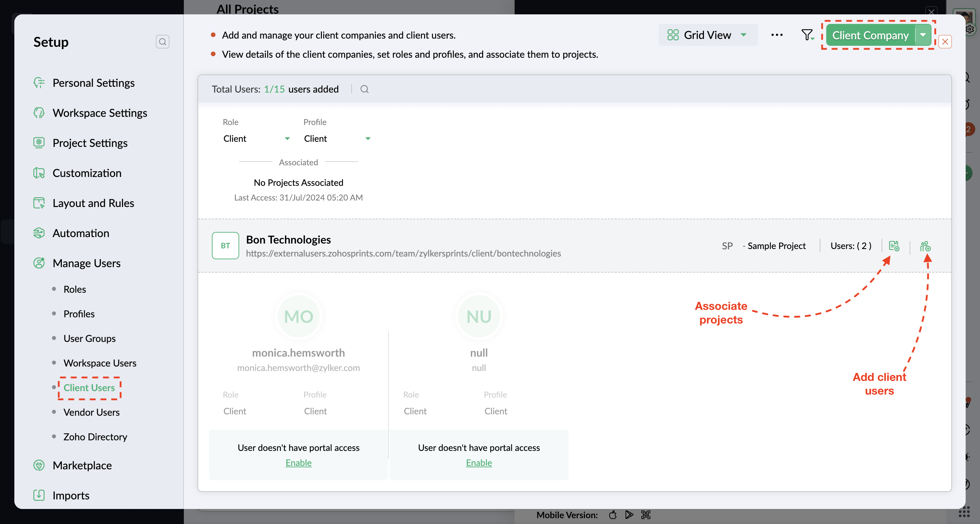Click the Client Company button

pos(870,35)
